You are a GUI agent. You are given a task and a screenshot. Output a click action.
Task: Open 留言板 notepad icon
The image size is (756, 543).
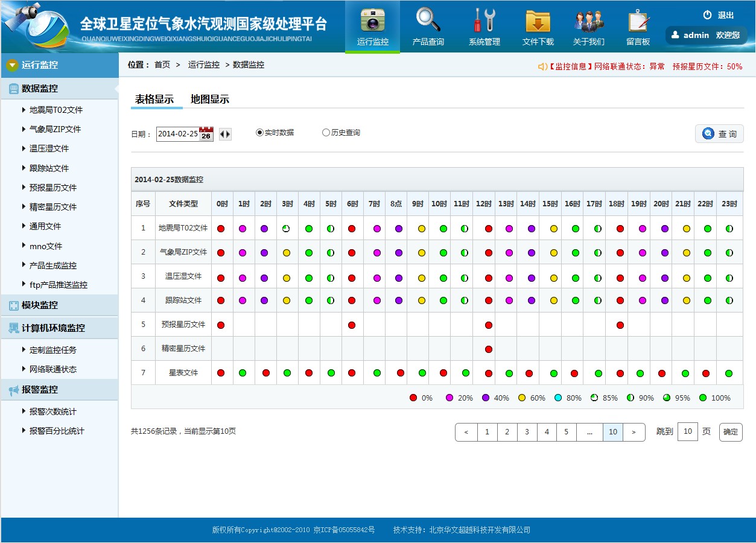(x=638, y=21)
